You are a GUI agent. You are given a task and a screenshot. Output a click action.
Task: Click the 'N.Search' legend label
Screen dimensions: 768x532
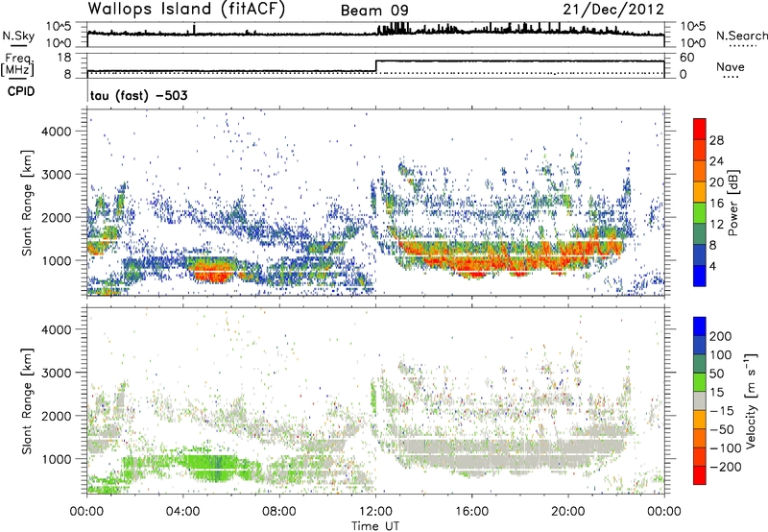point(741,36)
